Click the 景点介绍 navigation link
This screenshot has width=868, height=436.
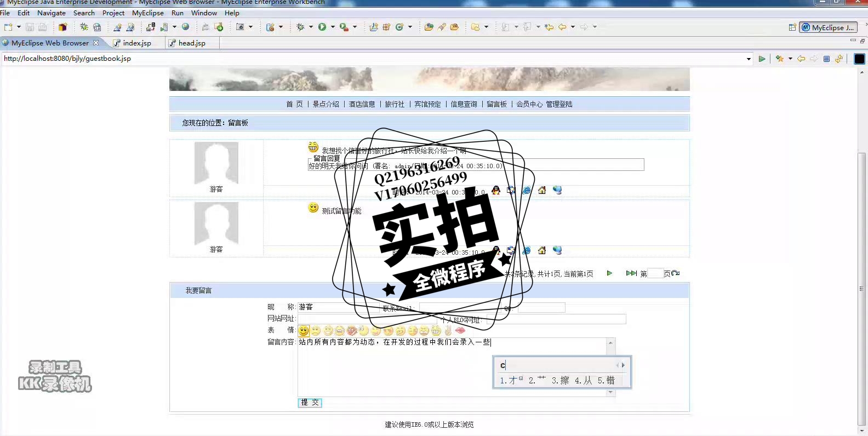[326, 104]
